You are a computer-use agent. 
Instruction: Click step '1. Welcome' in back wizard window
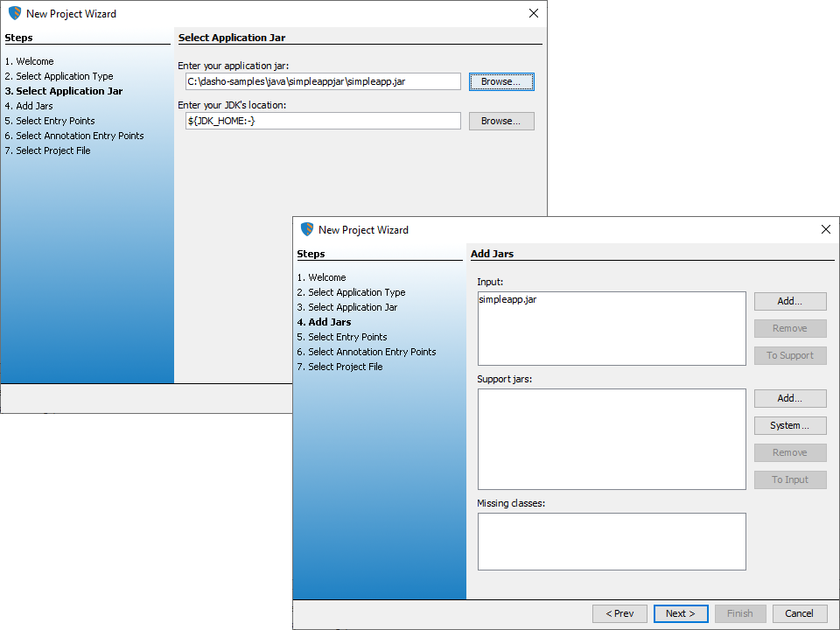30,61
